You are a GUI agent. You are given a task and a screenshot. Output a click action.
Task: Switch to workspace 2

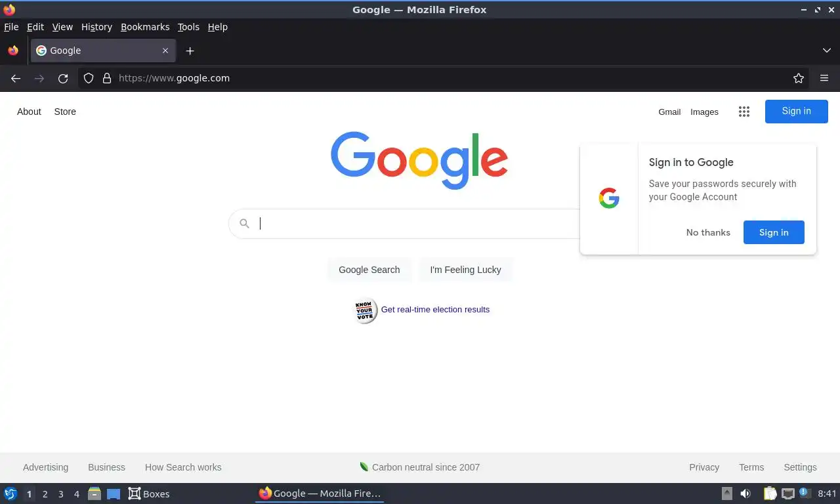pos(45,494)
